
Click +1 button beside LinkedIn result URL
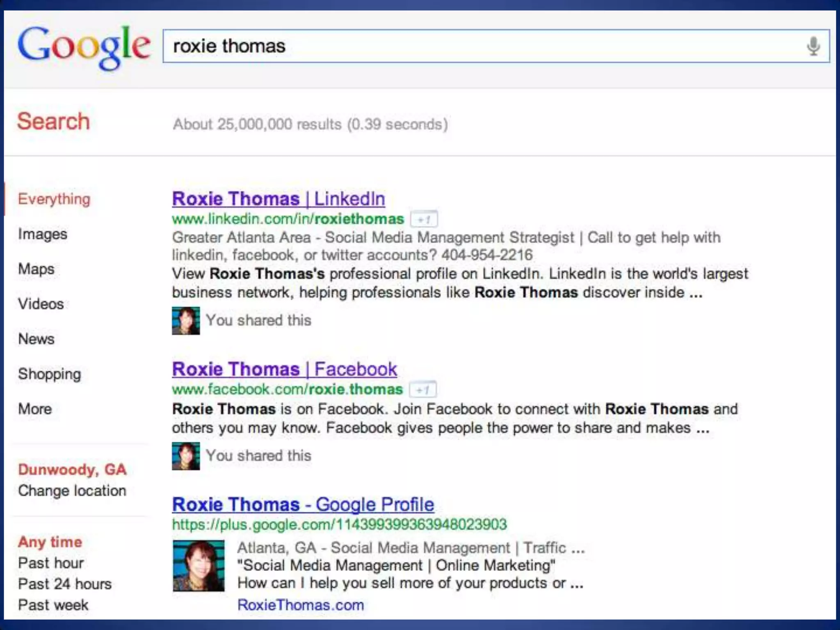(424, 219)
